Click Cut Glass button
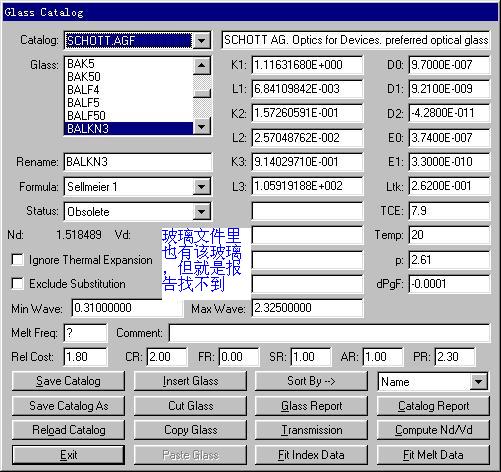Image resolution: width=501 pixels, height=472 pixels. 190,406
